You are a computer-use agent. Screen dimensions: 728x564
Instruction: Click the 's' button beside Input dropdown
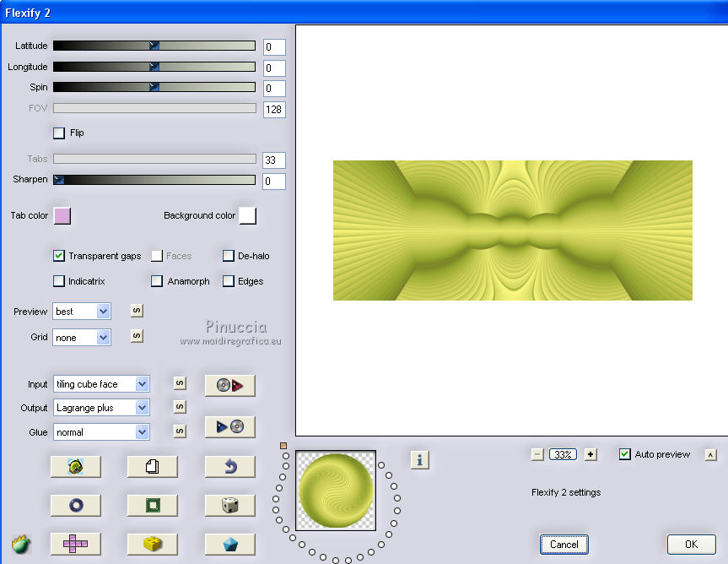(180, 382)
